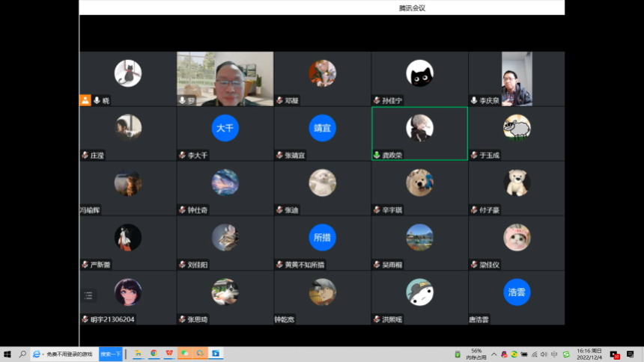Click the small list icon above 明宇21306204
The image size is (644, 362).
(x=89, y=295)
